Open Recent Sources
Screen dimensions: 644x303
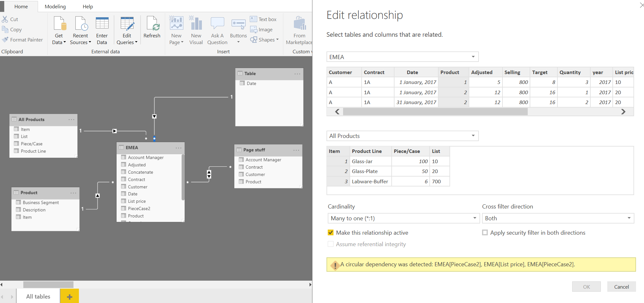80,31
